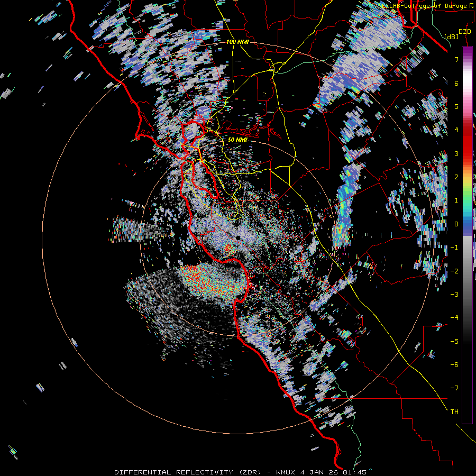Click the "-2" value on color scale
Screen dimensions: 476x476
(x=454, y=271)
